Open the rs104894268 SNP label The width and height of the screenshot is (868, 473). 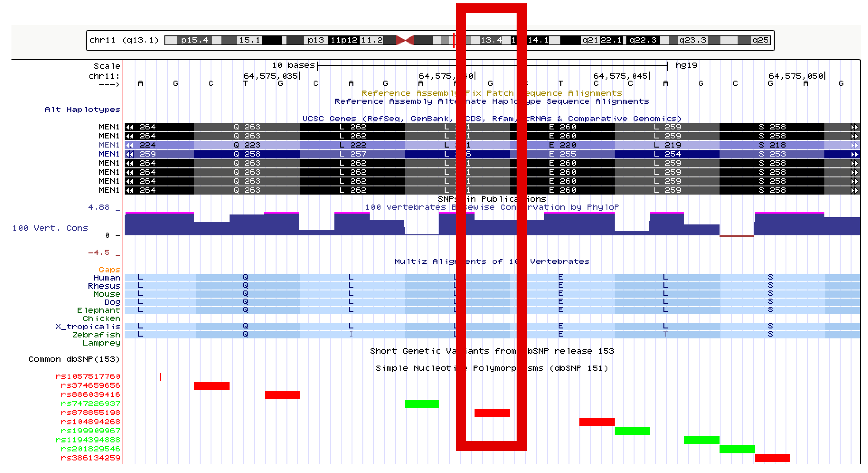[91, 422]
